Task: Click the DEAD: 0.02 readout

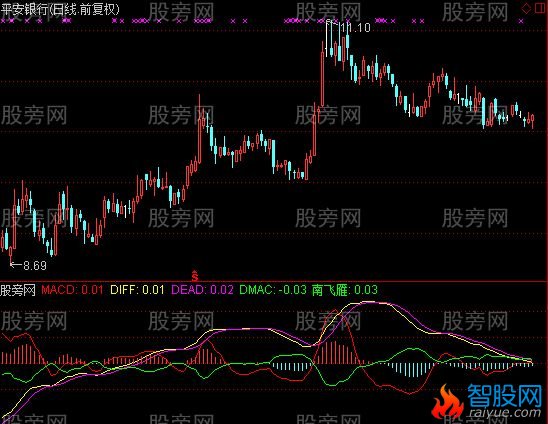Action: click(x=202, y=290)
